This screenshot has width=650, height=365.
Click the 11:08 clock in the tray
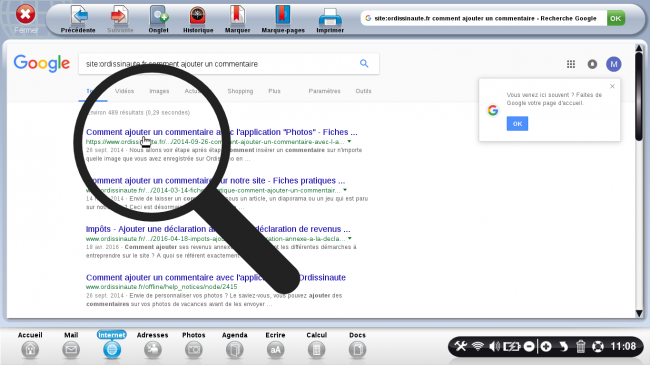click(x=623, y=346)
